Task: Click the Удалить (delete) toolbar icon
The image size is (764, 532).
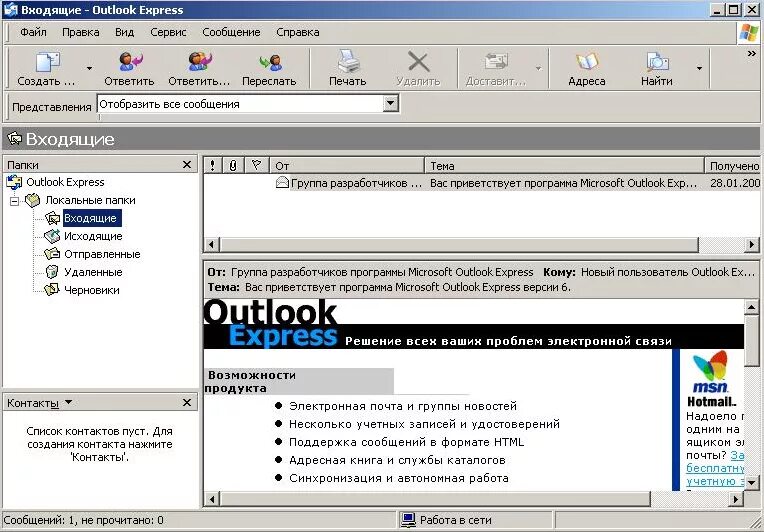Action: tap(419, 62)
